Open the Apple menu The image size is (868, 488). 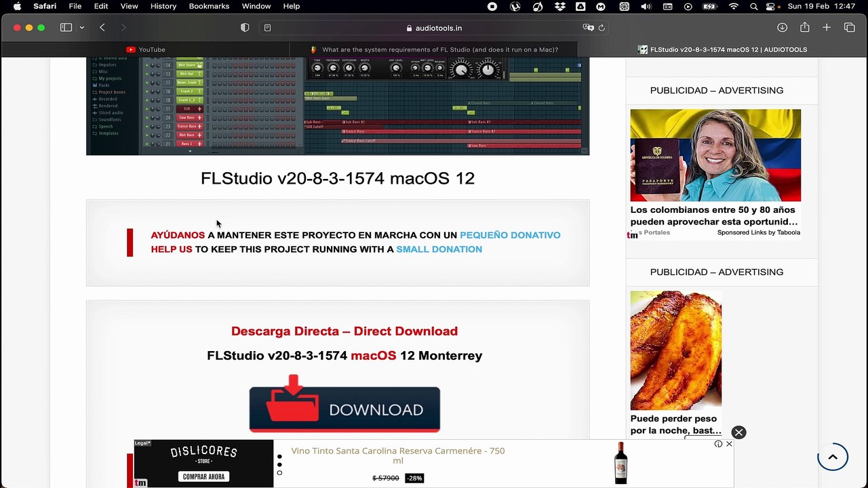17,6
